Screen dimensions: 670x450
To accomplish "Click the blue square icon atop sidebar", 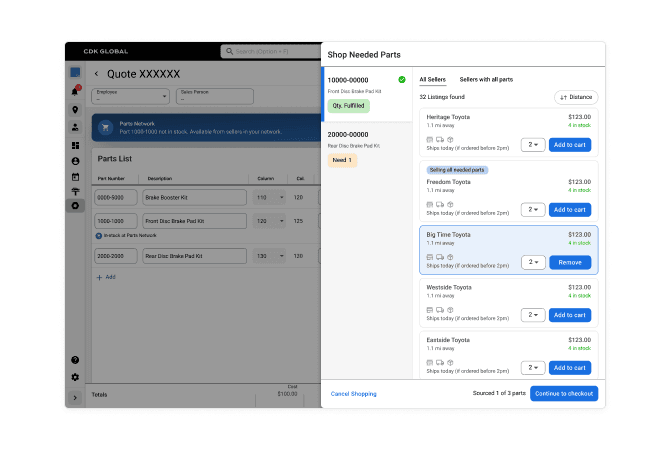I will click(x=75, y=72).
